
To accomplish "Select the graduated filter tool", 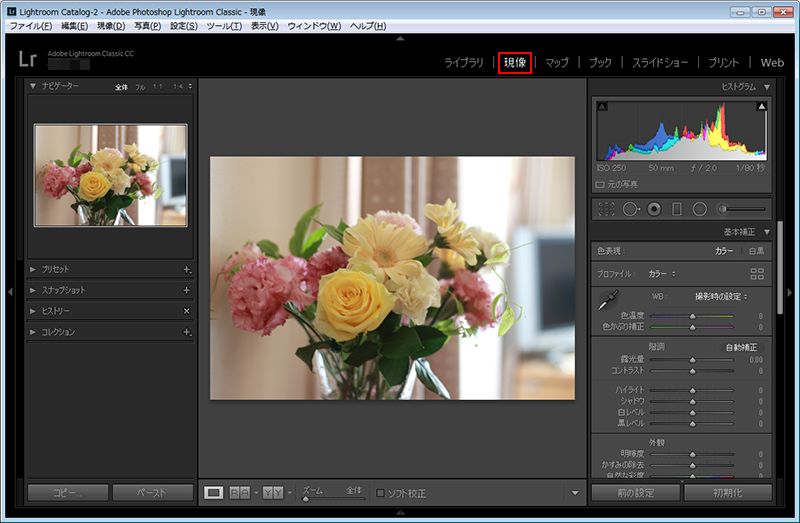I will coord(677,209).
